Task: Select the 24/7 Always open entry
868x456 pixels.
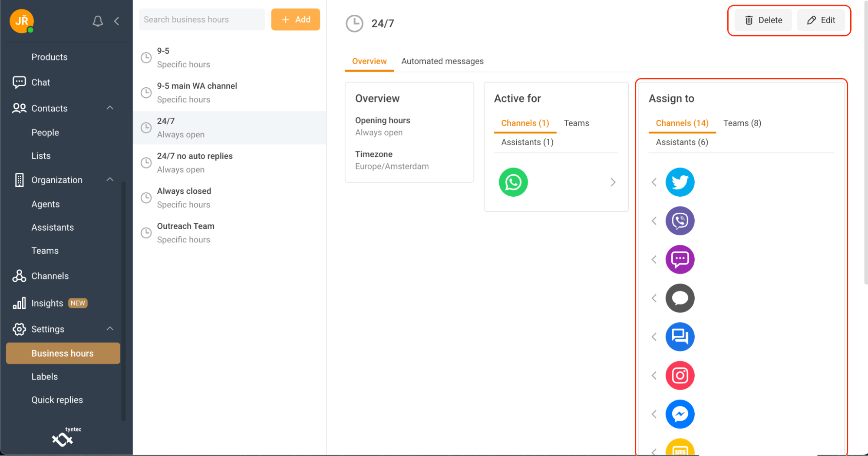Action: [x=230, y=128]
